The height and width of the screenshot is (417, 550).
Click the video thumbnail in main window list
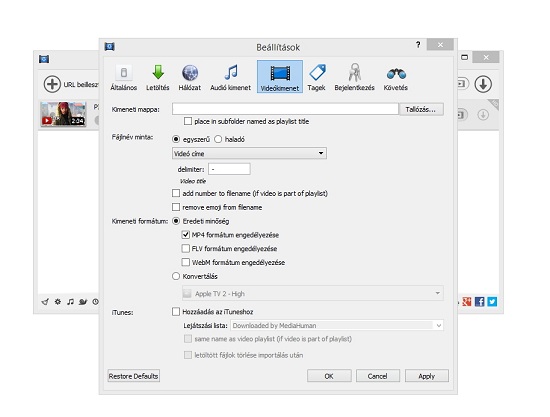point(63,114)
